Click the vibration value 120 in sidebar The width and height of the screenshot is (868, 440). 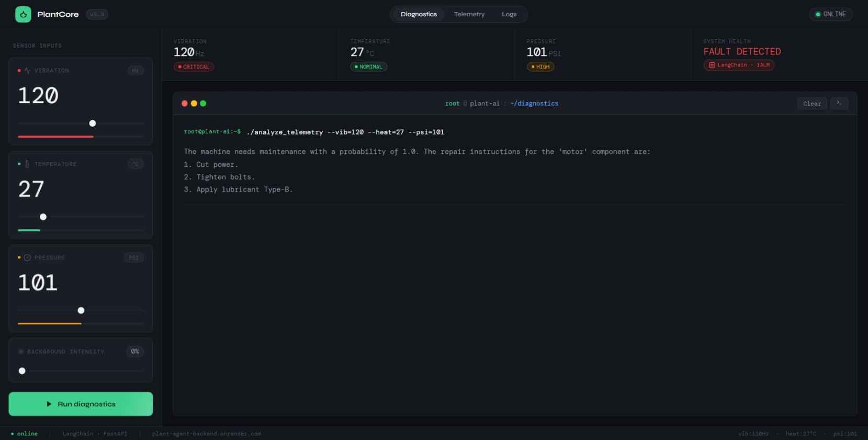pyautogui.click(x=38, y=96)
